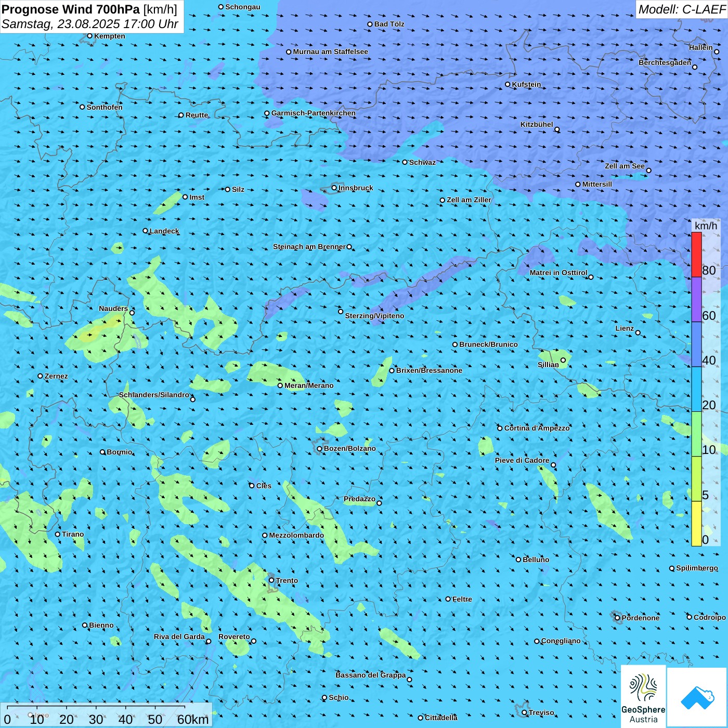The width and height of the screenshot is (728, 728).
Task: Click the '60km' scale bar label
Action: tap(193, 719)
